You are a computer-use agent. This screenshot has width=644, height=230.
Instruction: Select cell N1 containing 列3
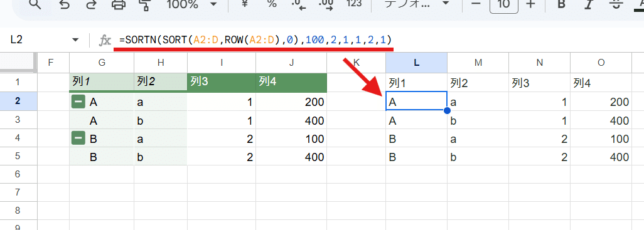click(x=539, y=83)
